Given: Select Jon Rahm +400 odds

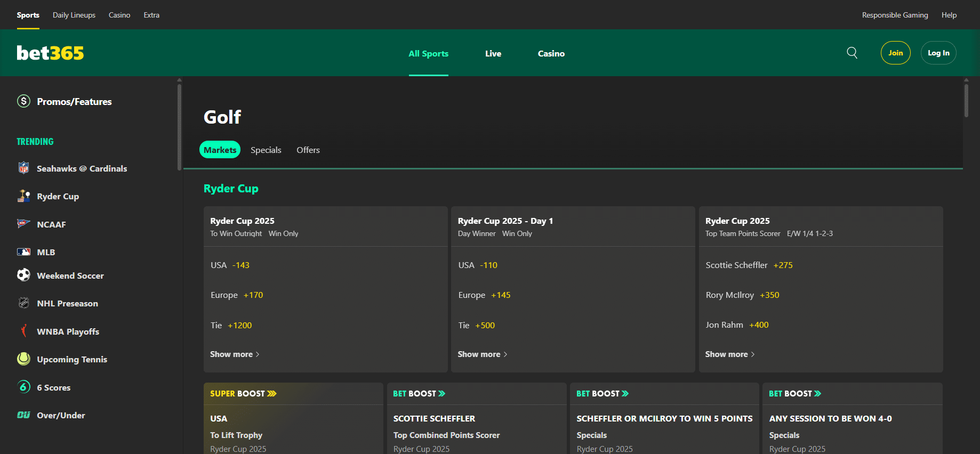Looking at the screenshot, I should pyautogui.click(x=737, y=325).
